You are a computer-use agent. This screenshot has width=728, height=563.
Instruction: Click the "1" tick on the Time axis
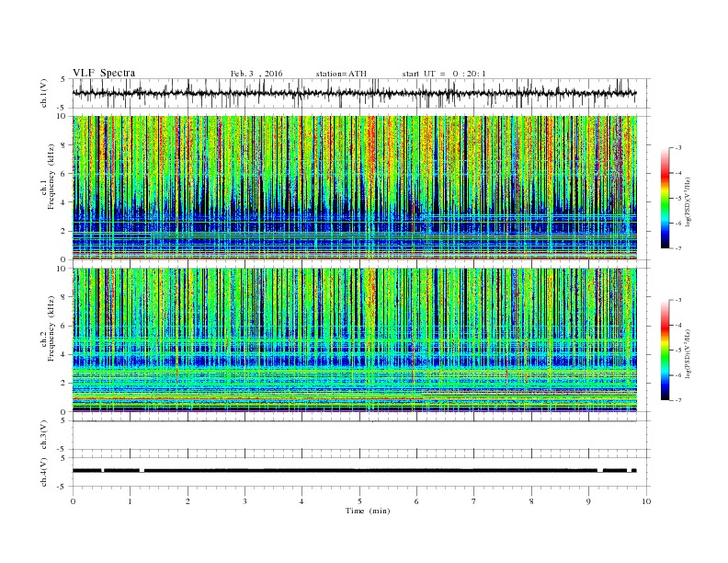point(130,501)
